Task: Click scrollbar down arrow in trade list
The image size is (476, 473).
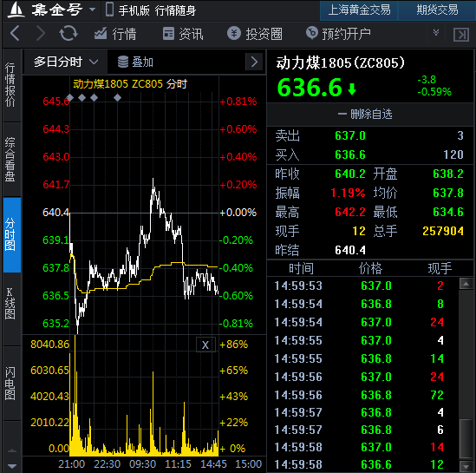Action: point(466,467)
